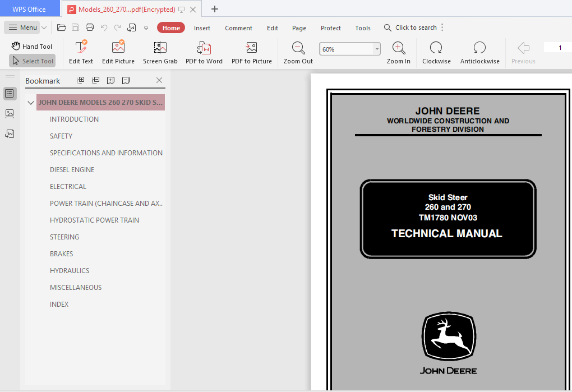This screenshot has width=572, height=392.
Task: Click the Print icon
Action: [x=89, y=27]
